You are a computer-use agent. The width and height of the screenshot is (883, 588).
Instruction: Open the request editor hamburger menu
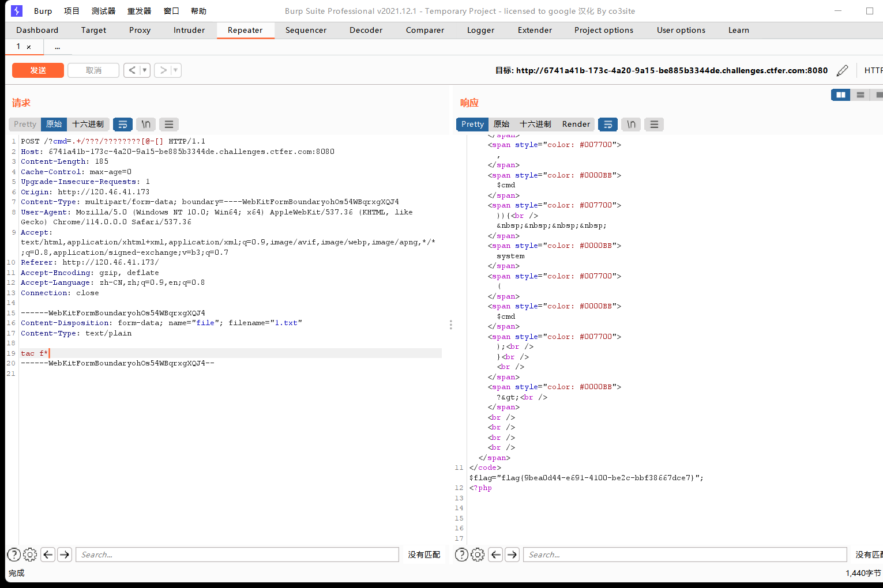169,124
